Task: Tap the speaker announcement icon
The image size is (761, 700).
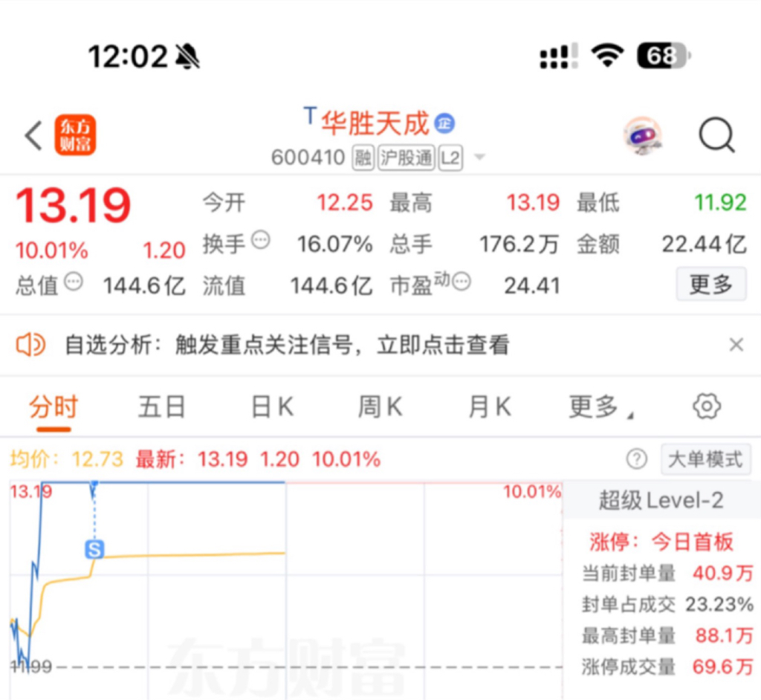Action: point(30,345)
